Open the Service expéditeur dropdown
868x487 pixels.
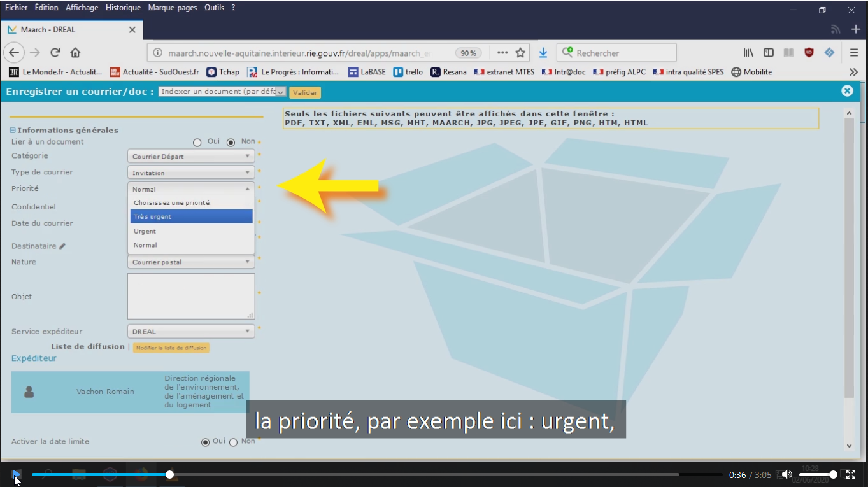191,332
